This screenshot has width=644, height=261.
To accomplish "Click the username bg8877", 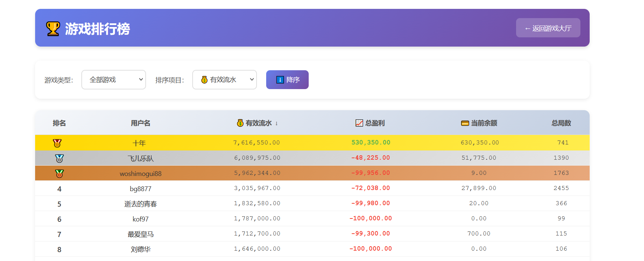I will click(140, 189).
